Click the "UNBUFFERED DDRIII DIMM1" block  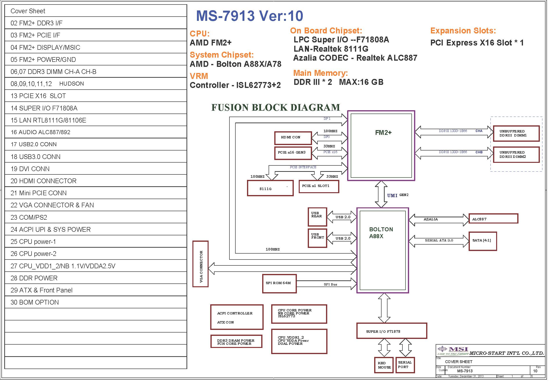(516, 133)
